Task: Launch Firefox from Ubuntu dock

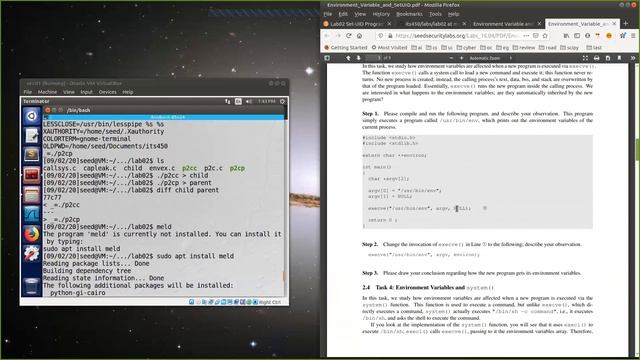Action: click(31, 234)
